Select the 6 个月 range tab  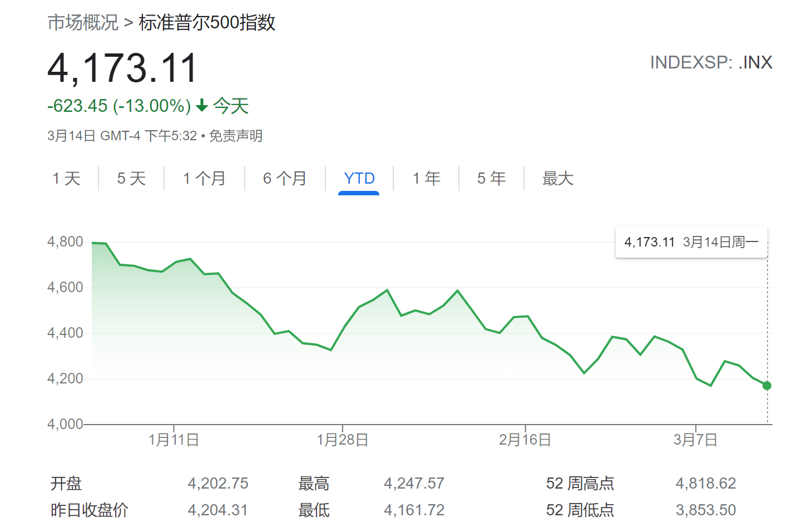(x=285, y=179)
